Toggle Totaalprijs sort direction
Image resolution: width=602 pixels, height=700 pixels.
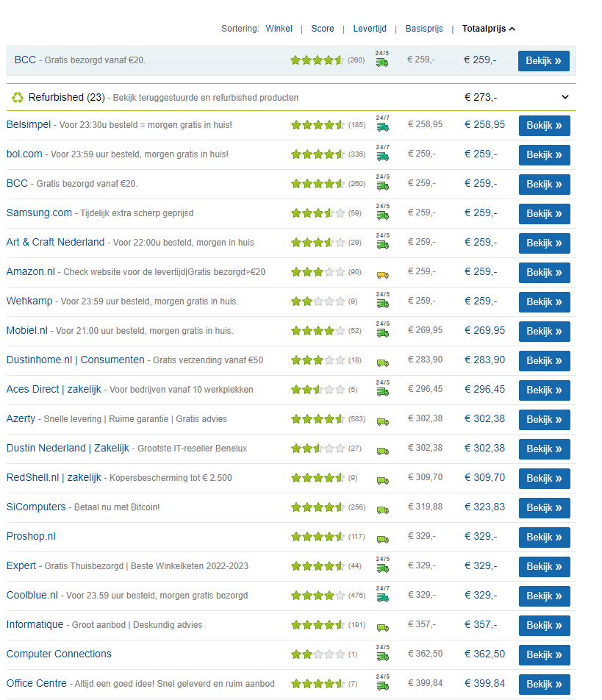[489, 29]
